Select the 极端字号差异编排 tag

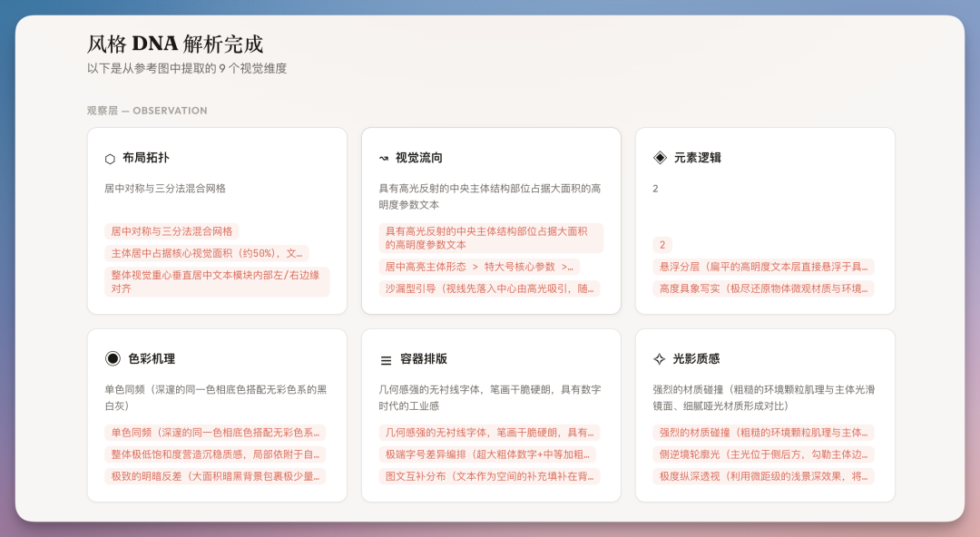click(x=489, y=454)
